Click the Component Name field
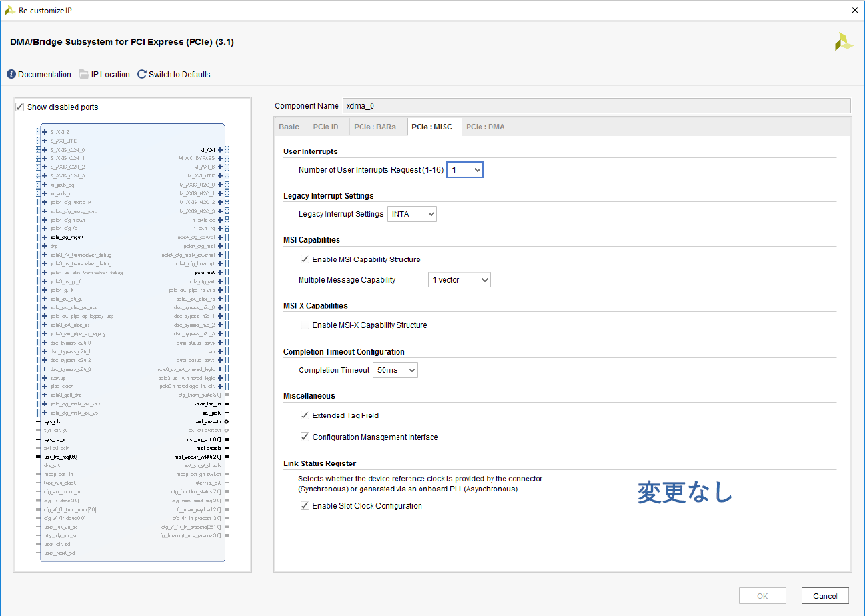865x616 pixels. pos(596,106)
